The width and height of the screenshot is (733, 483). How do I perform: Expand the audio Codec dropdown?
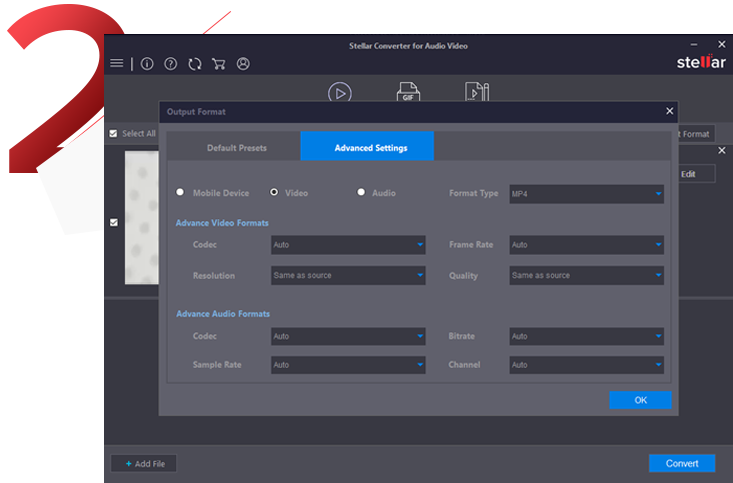(348, 336)
